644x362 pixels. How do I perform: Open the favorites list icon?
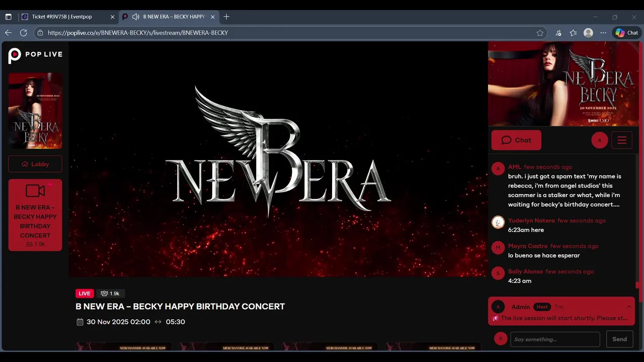pos(573,33)
